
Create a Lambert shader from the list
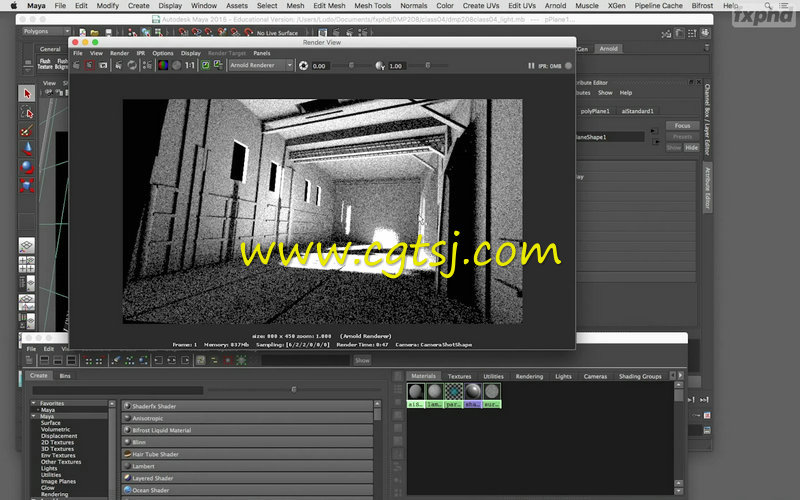247,466
